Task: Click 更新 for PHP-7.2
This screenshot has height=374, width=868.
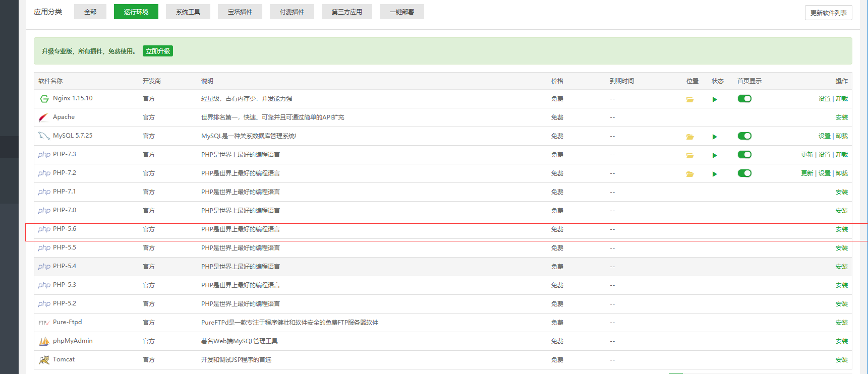Action: [x=807, y=173]
